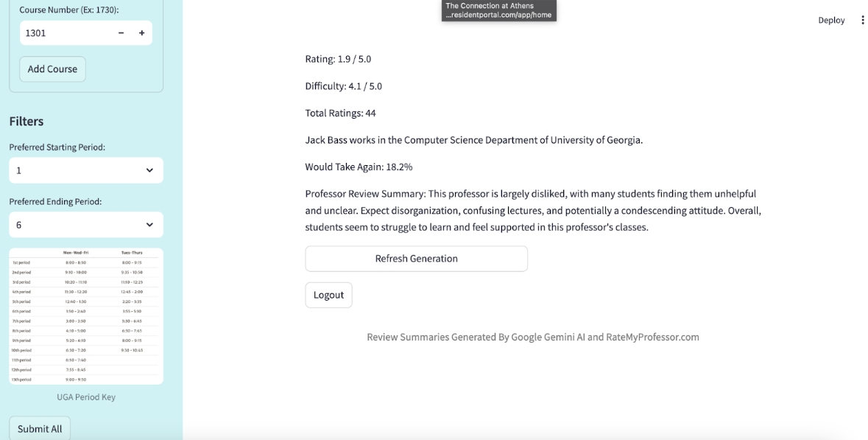Click the Jack Bass department sentence

(x=474, y=140)
